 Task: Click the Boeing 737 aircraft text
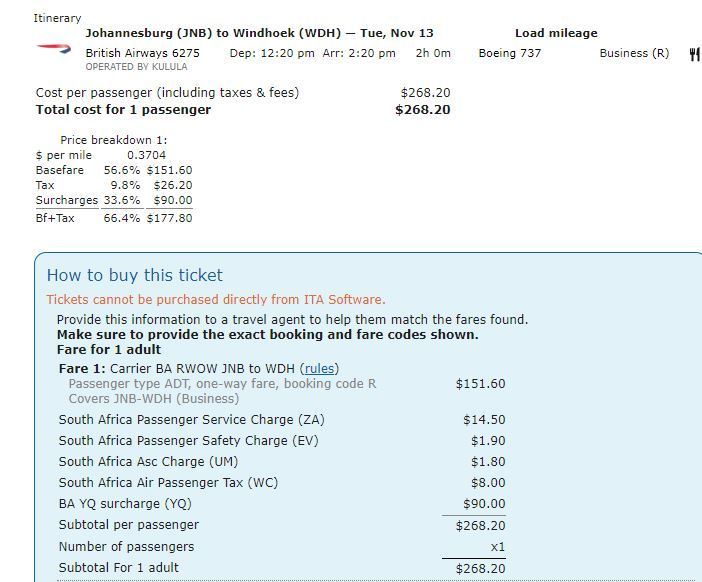click(x=509, y=53)
